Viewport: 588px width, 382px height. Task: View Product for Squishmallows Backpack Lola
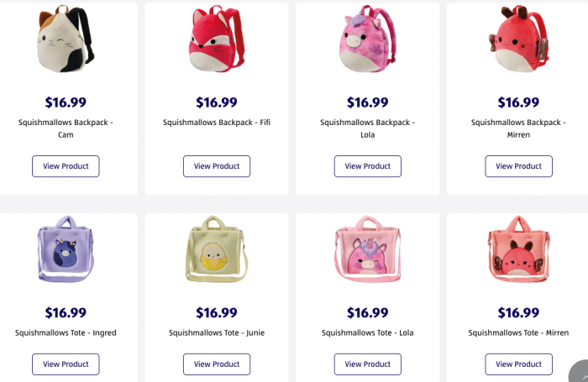click(x=367, y=166)
